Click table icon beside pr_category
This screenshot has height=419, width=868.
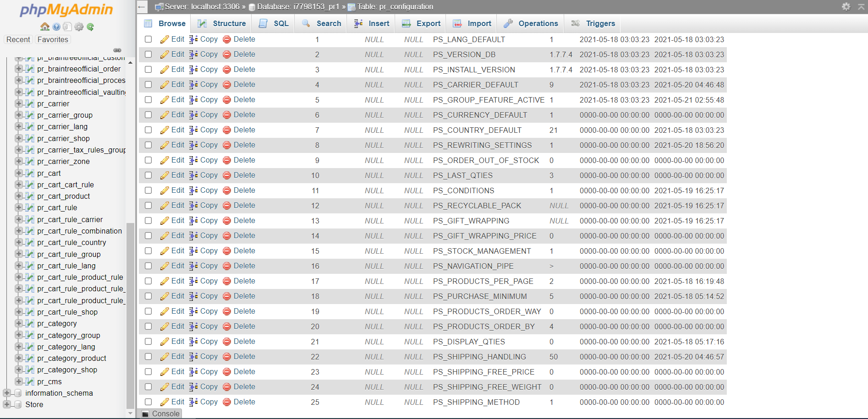coord(30,323)
